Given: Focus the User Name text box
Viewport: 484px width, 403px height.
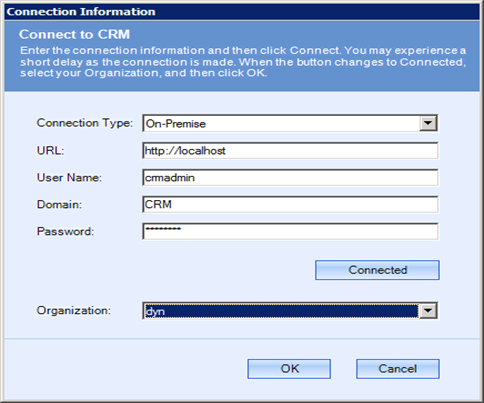Looking at the screenshot, I should [290, 178].
